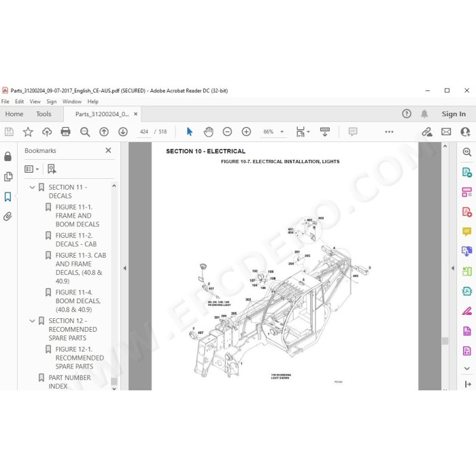476x476 pixels.
Task: Open FIGURE 11-2 DECALS - CAB bookmark
Action: pos(76,240)
